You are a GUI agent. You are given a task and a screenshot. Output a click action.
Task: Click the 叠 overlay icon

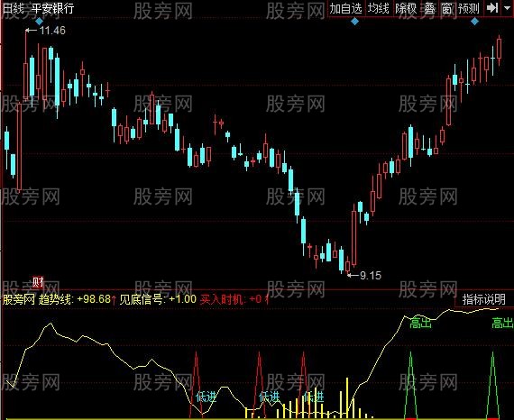tap(429, 8)
